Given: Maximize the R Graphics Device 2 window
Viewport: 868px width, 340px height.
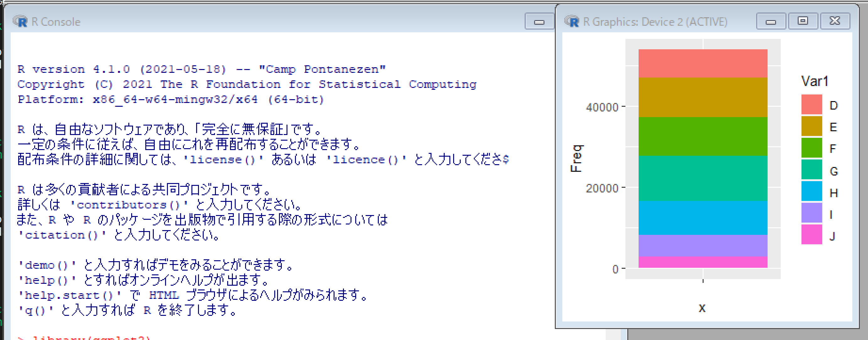Looking at the screenshot, I should point(803,22).
